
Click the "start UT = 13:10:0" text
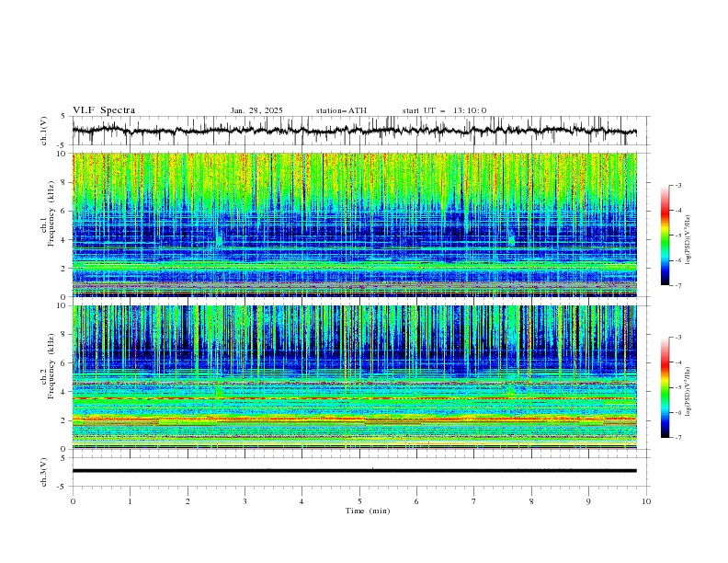444,110
